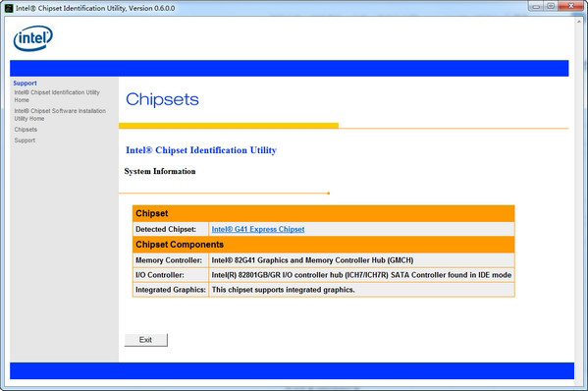This screenshot has height=391, width=588.
Task: Select the Memory Controller label cell
Action: pos(171,260)
